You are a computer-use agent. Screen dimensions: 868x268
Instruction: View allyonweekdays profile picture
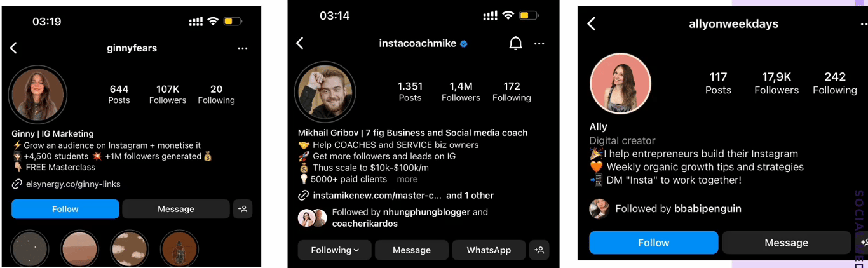621,83
